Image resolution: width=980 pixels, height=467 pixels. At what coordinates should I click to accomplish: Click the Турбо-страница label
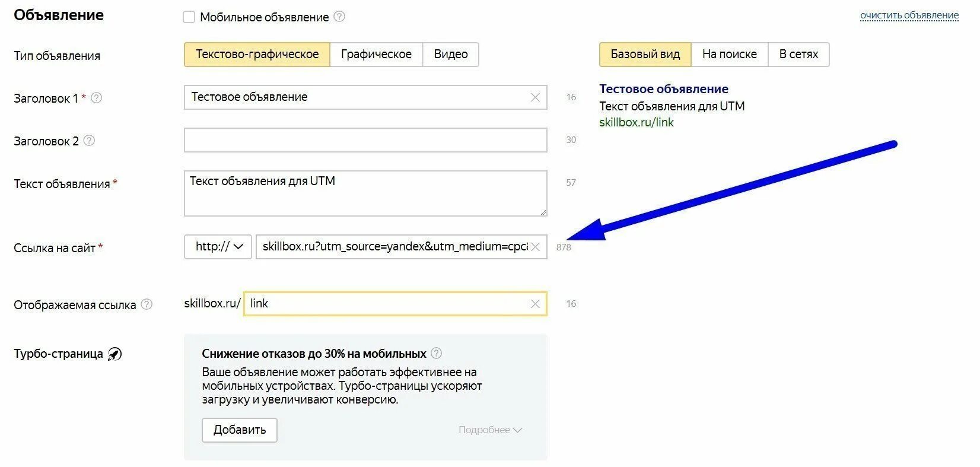click(59, 354)
